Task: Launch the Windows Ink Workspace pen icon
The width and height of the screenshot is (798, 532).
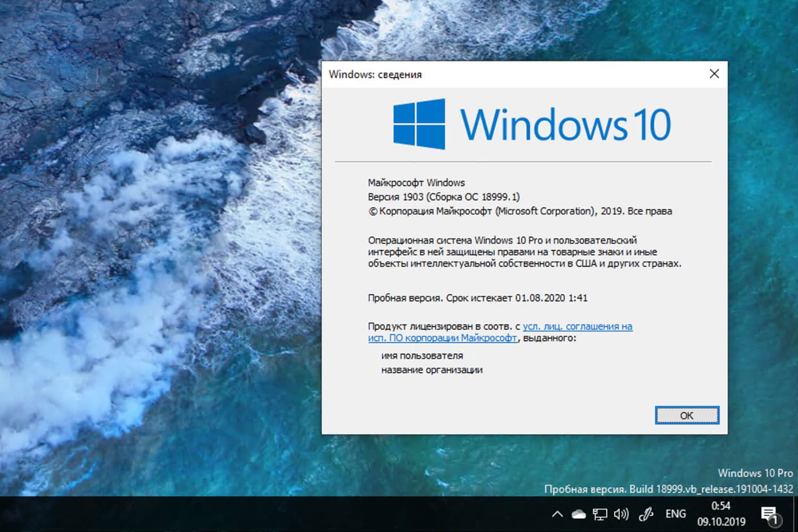Action: (645, 514)
